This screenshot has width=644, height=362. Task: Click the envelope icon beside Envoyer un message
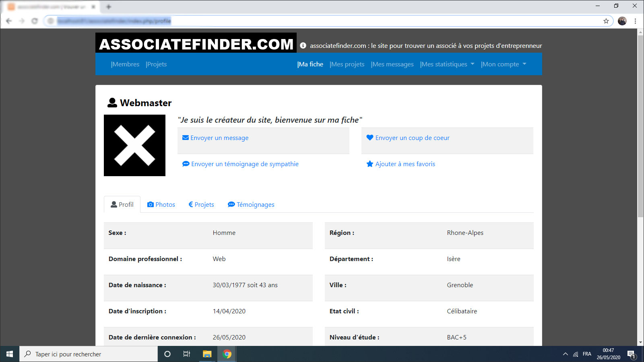pyautogui.click(x=186, y=138)
